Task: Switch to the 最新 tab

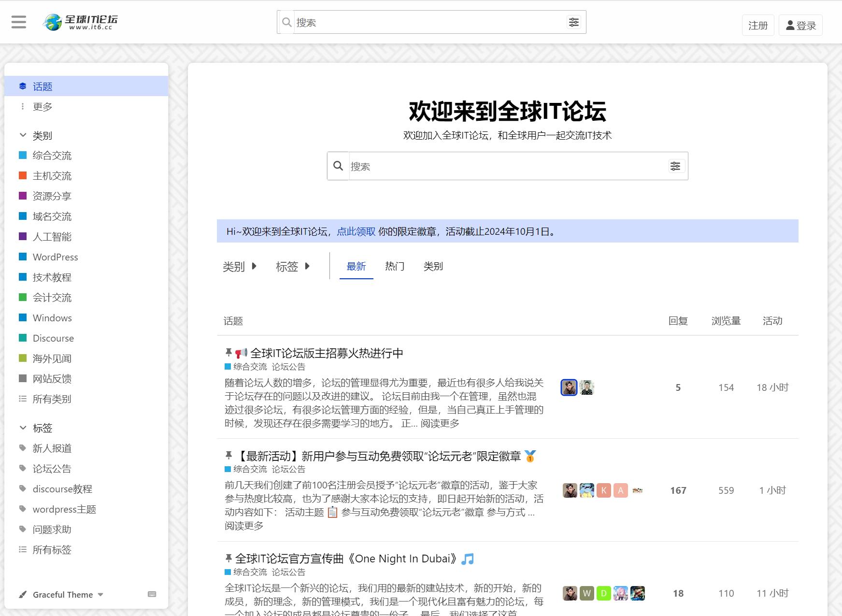Action: coord(357,266)
